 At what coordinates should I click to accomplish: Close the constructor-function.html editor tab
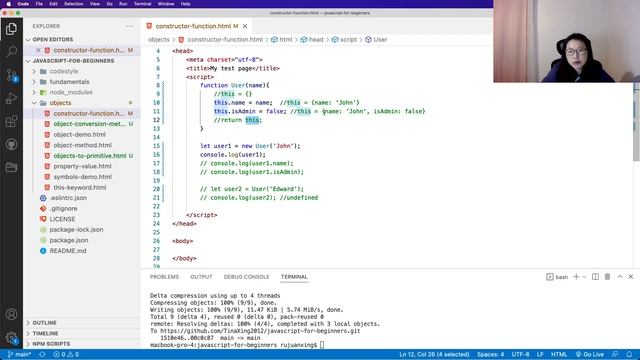pos(245,26)
